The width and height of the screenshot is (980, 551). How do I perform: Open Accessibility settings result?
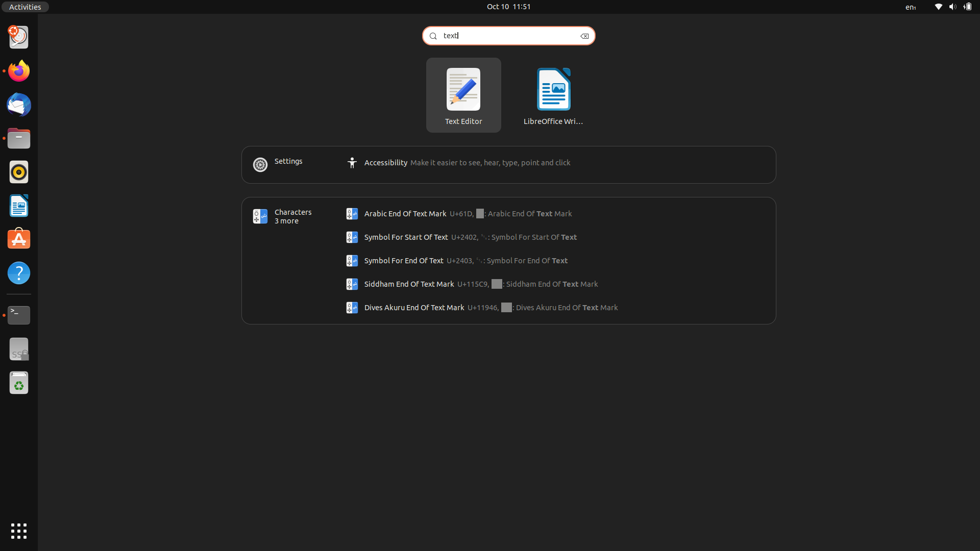pos(385,163)
